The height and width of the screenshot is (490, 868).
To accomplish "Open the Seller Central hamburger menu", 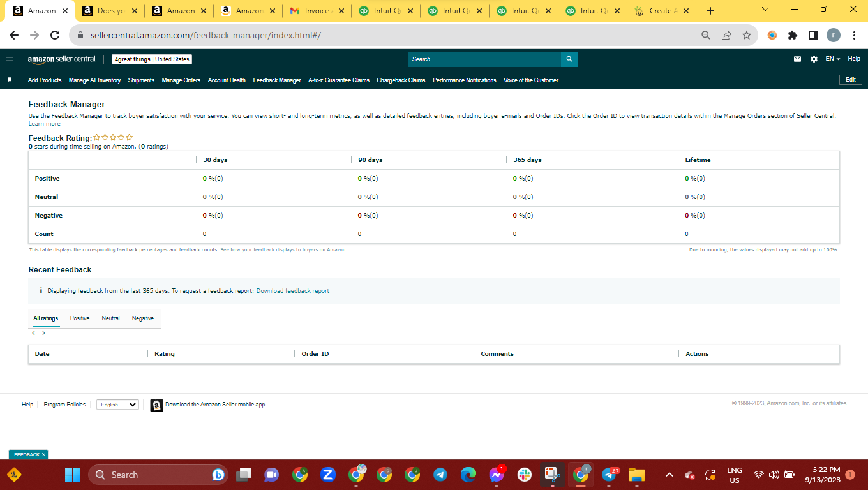I will click(10, 59).
